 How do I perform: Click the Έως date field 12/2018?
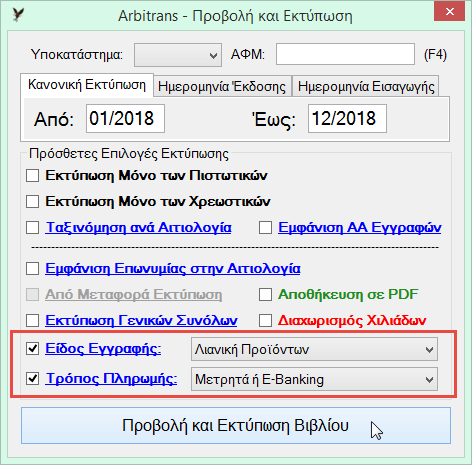pos(347,119)
